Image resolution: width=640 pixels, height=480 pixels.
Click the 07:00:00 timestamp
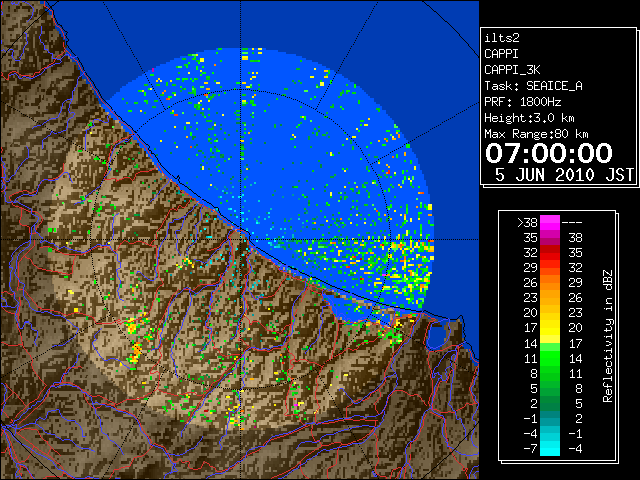[549, 153]
